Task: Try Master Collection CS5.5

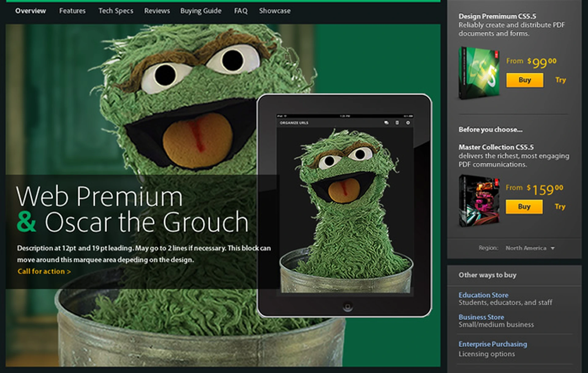Action: 560,207
